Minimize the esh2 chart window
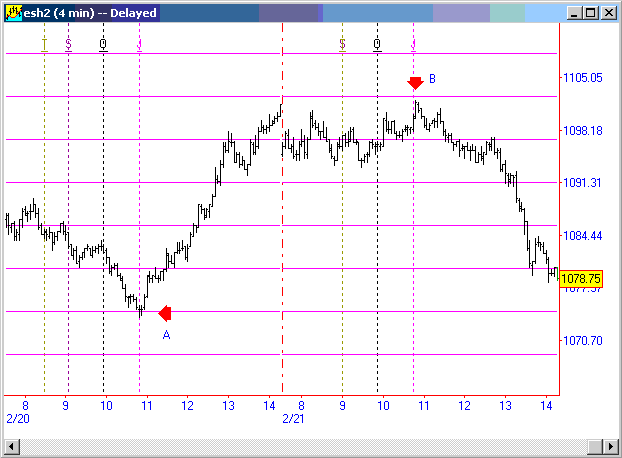 (x=573, y=13)
